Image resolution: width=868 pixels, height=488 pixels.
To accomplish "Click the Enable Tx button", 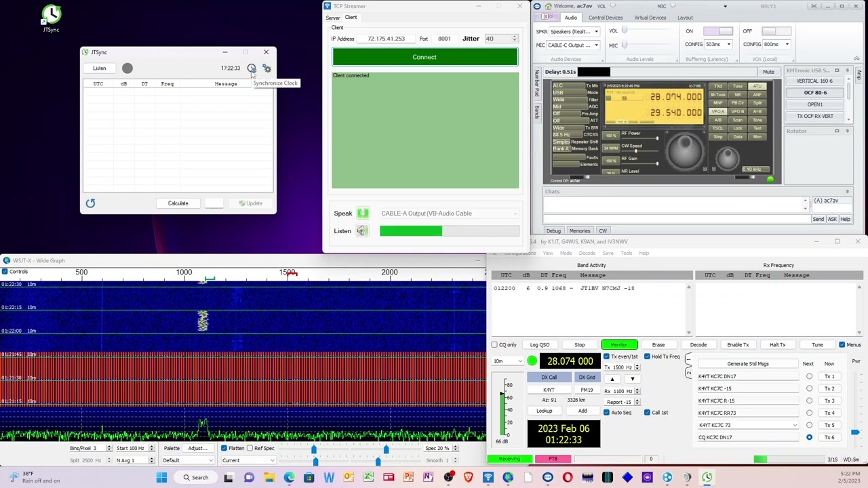I will tap(738, 345).
